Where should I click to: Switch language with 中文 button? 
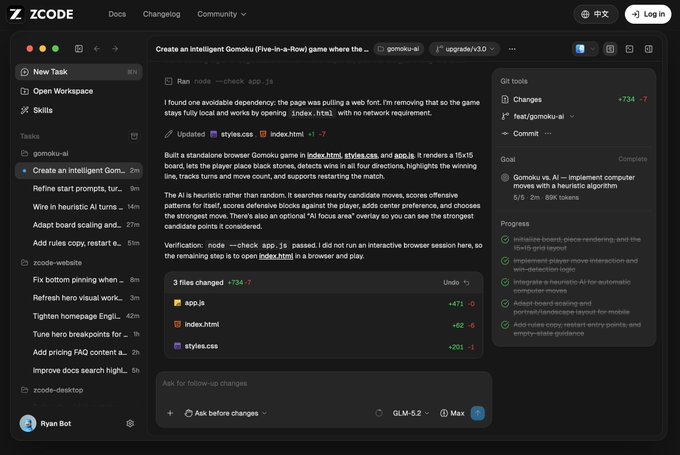[x=595, y=14]
